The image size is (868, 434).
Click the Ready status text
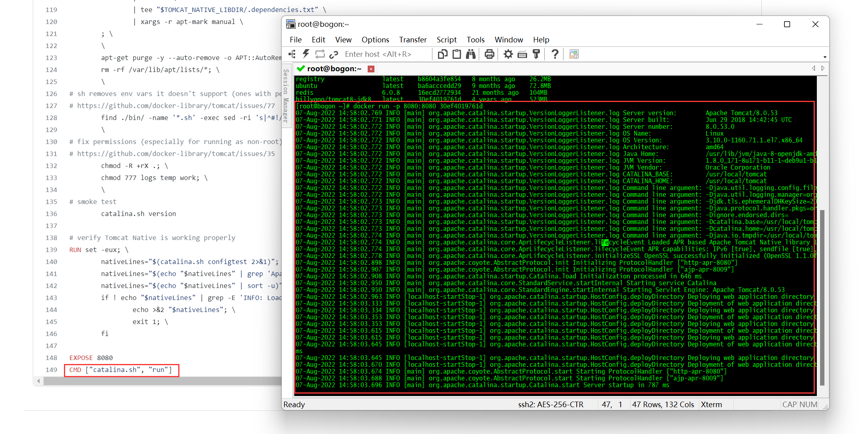[x=294, y=404]
